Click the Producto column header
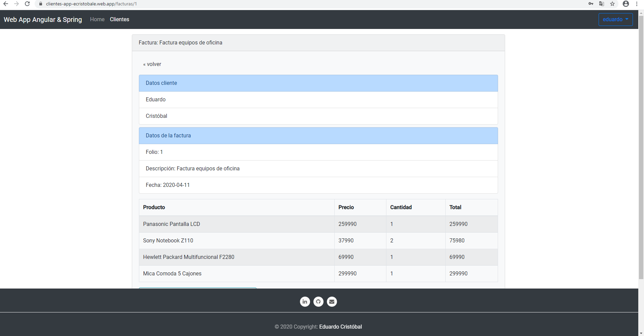The height and width of the screenshot is (336, 644). tap(154, 207)
